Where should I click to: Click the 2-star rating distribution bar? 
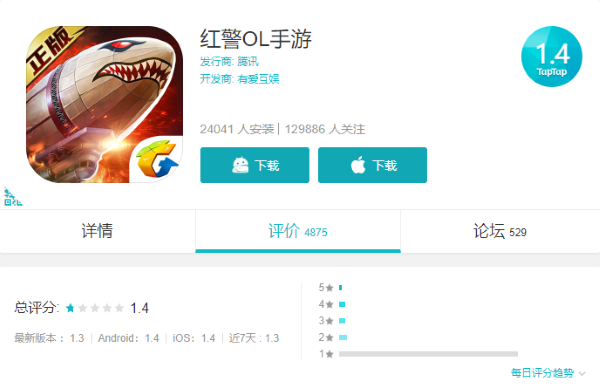(343, 337)
